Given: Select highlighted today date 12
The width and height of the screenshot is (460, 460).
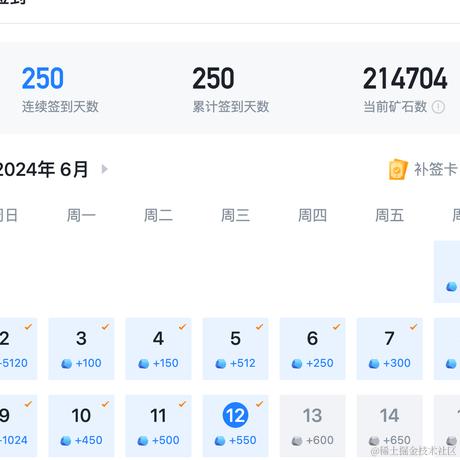Looking at the screenshot, I should tap(235, 415).
